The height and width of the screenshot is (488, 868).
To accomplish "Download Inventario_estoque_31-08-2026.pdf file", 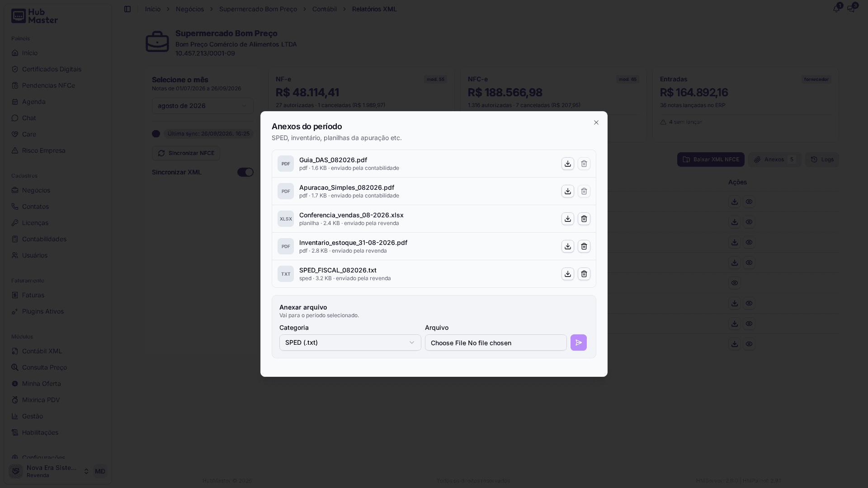I will (x=568, y=246).
